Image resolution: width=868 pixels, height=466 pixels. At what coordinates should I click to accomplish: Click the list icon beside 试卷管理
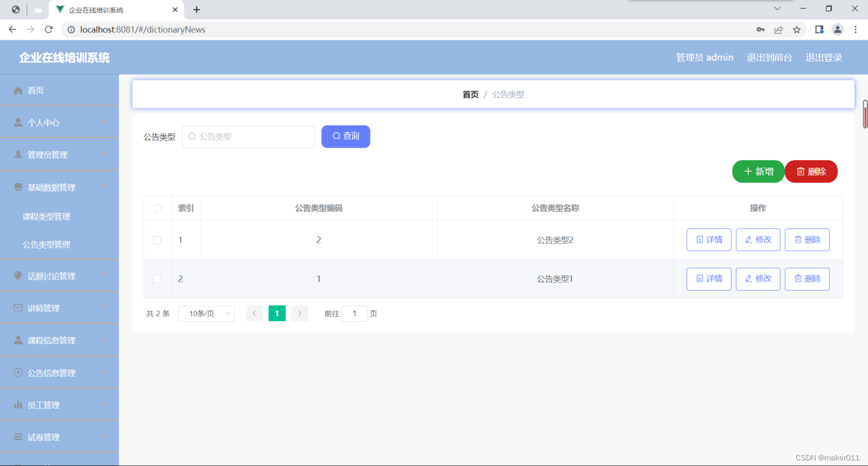point(18,437)
